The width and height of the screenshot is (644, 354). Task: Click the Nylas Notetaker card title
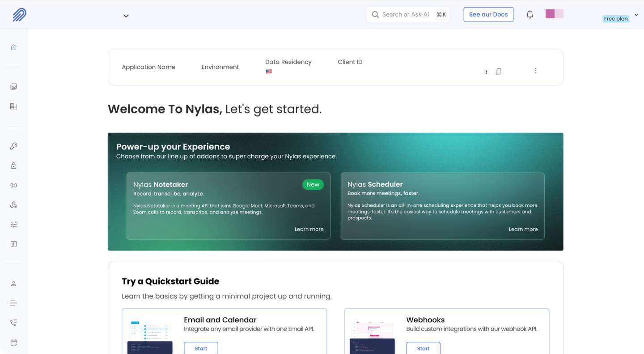point(161,184)
